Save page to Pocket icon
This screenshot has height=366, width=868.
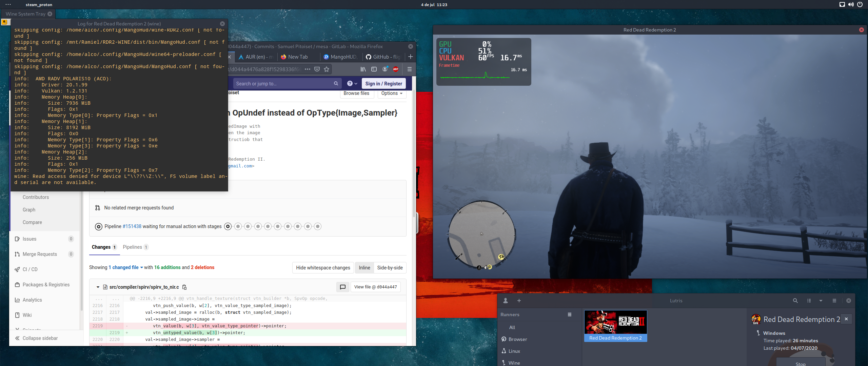tap(317, 69)
